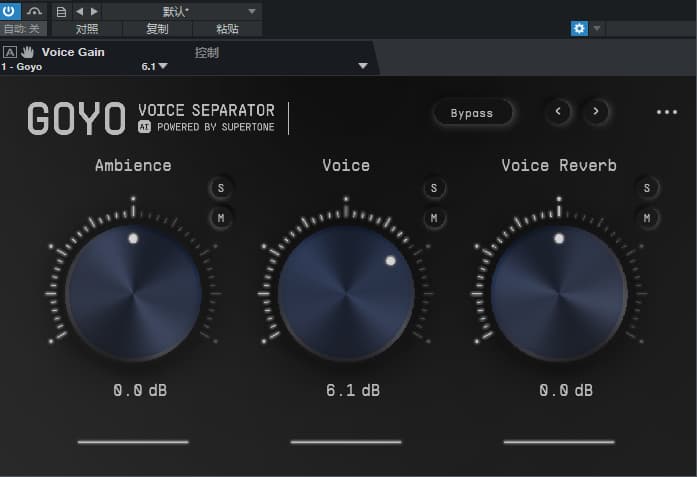Click the automation A icon

(x=10, y=52)
